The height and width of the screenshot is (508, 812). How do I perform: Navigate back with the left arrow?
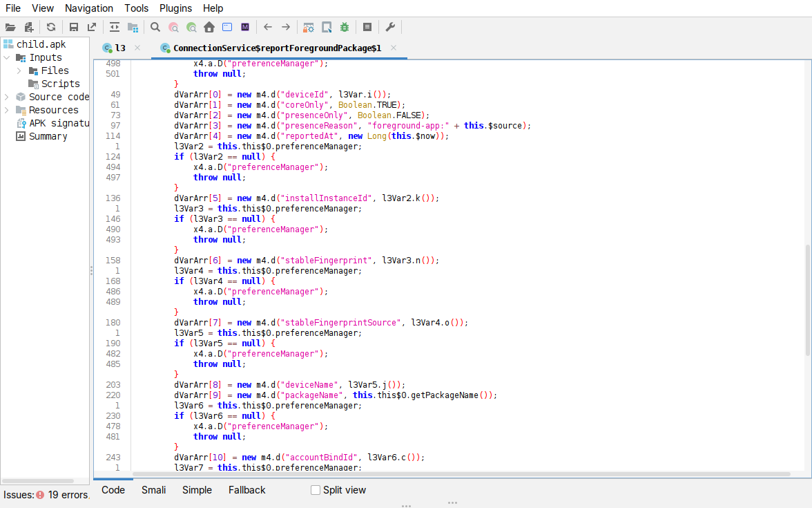tap(268, 28)
